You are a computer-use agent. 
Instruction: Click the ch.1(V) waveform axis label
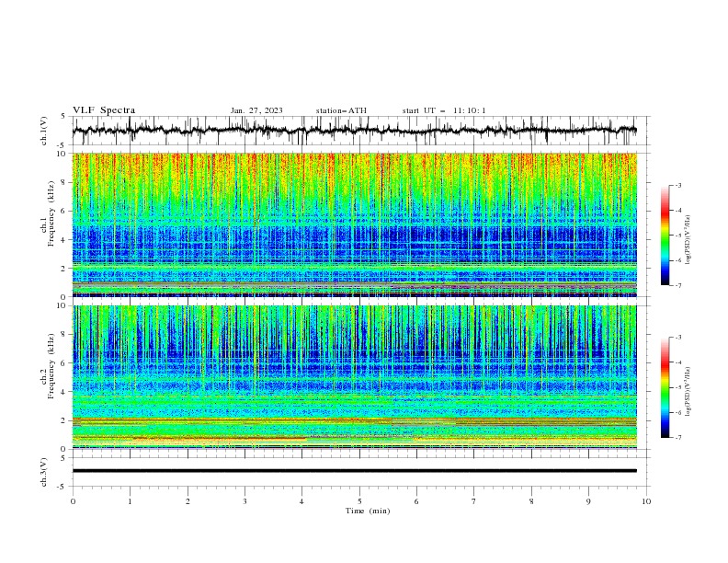coord(44,131)
